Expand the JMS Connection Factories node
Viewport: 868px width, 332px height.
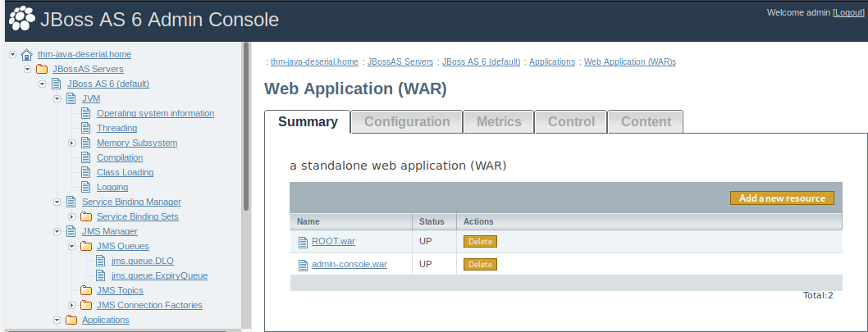(x=71, y=305)
